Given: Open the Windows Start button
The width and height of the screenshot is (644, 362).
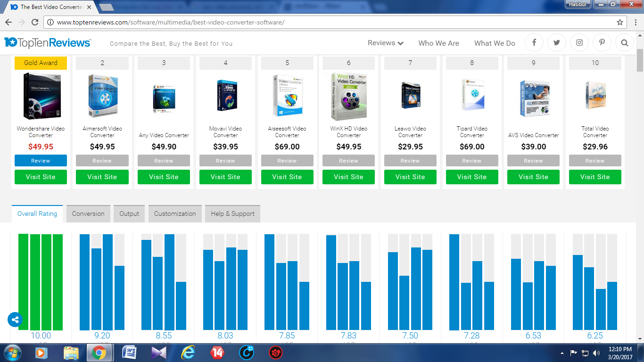Looking at the screenshot, I should pos(13,353).
